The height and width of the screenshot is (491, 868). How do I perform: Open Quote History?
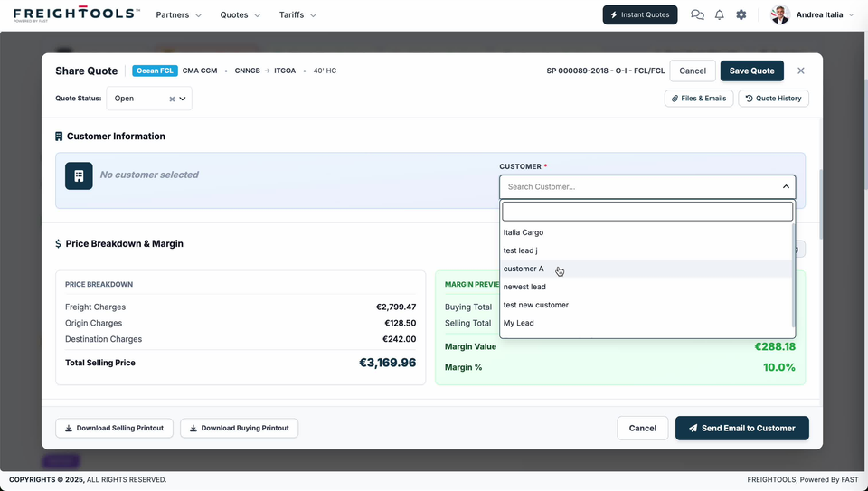pyautogui.click(x=773, y=99)
